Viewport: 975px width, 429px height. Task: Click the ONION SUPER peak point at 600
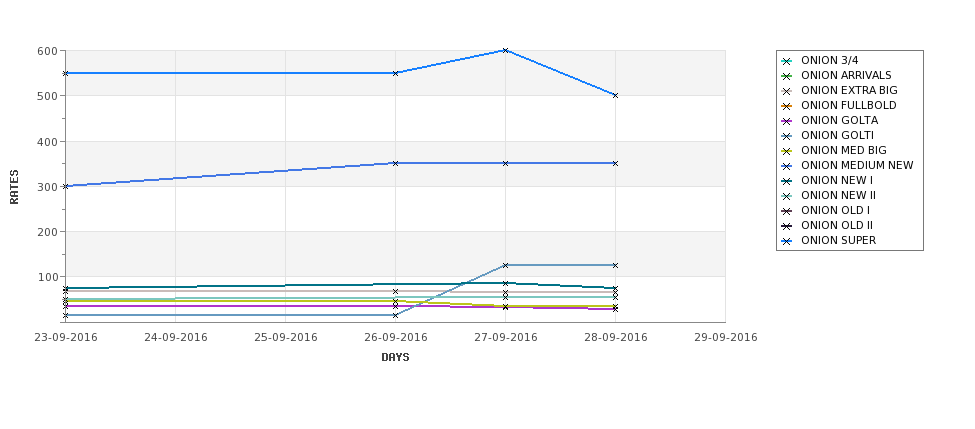(505, 50)
